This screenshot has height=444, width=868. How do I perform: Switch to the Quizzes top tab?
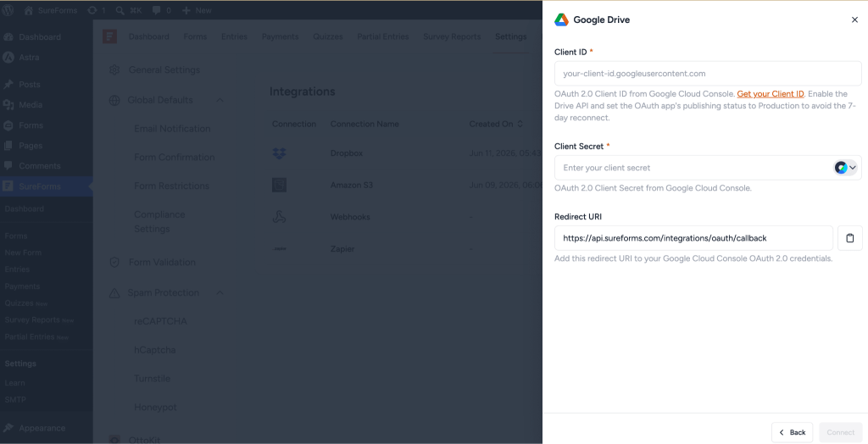pos(328,36)
